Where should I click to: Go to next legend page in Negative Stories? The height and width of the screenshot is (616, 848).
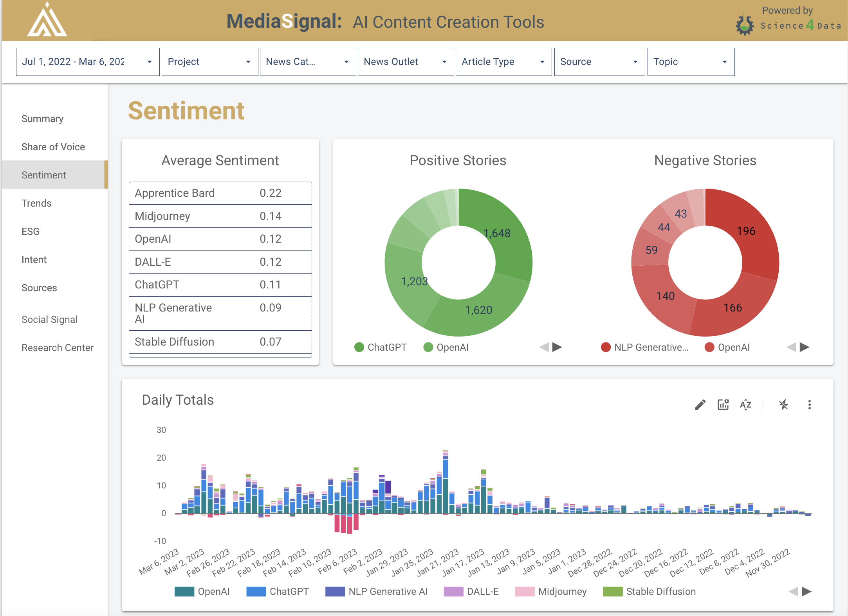click(805, 347)
